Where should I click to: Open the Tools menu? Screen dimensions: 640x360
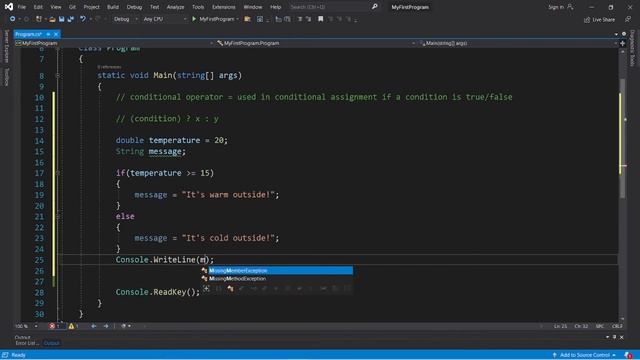point(198,7)
